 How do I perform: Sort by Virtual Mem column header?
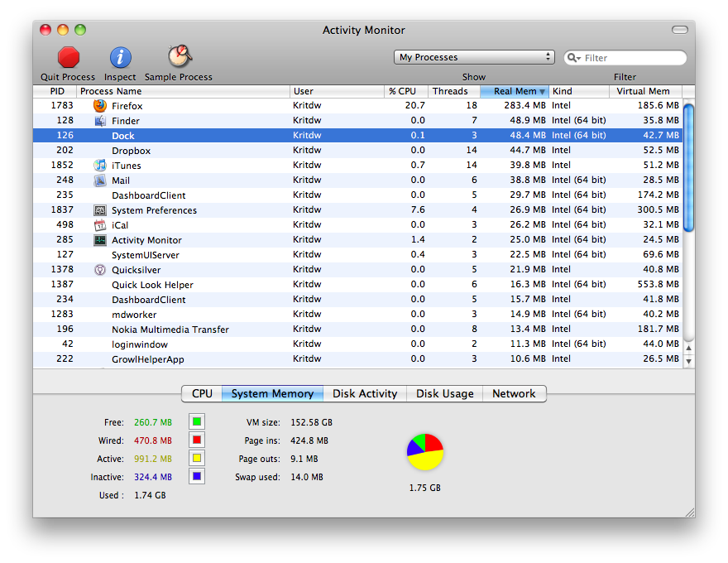point(646,91)
